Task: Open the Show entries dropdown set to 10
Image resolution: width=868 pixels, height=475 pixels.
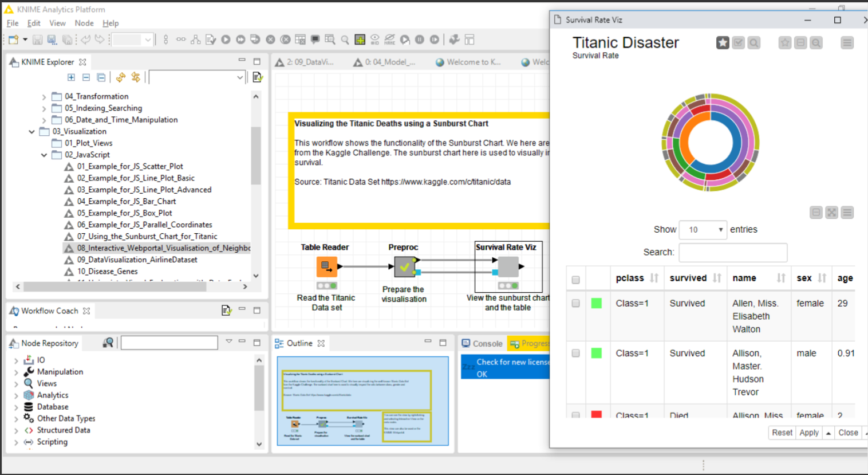Action: point(703,229)
